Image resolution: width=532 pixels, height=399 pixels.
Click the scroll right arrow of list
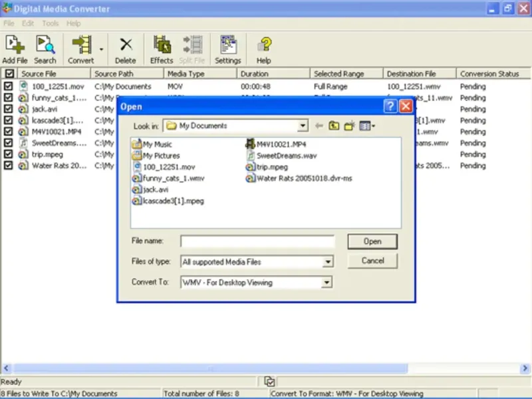[525, 368]
